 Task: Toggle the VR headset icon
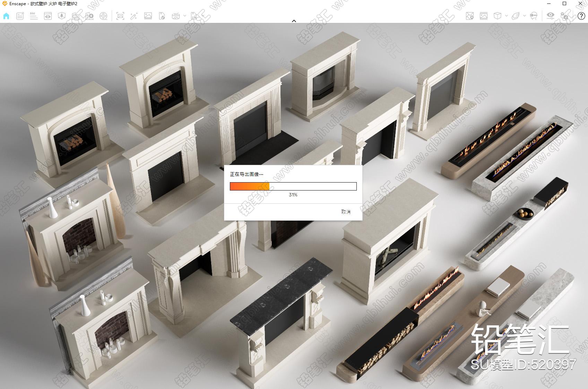click(534, 16)
